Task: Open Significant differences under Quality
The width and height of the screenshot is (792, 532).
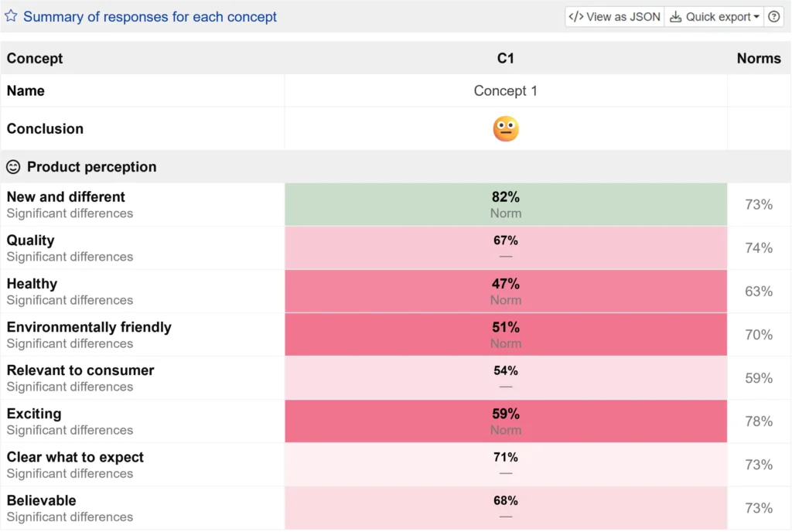Action: 70,257
